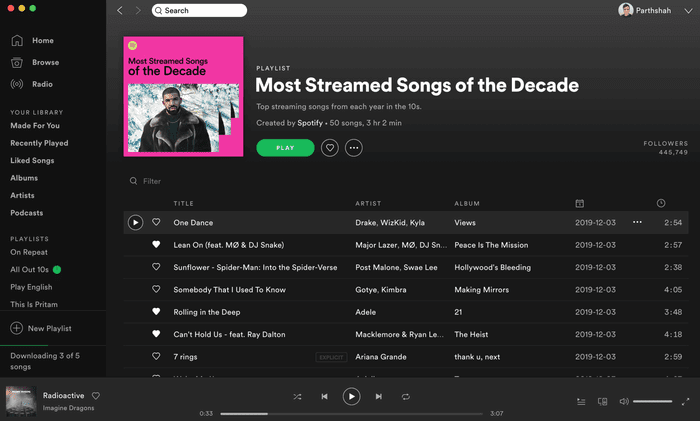Like the Sunflower song

pyautogui.click(x=156, y=267)
